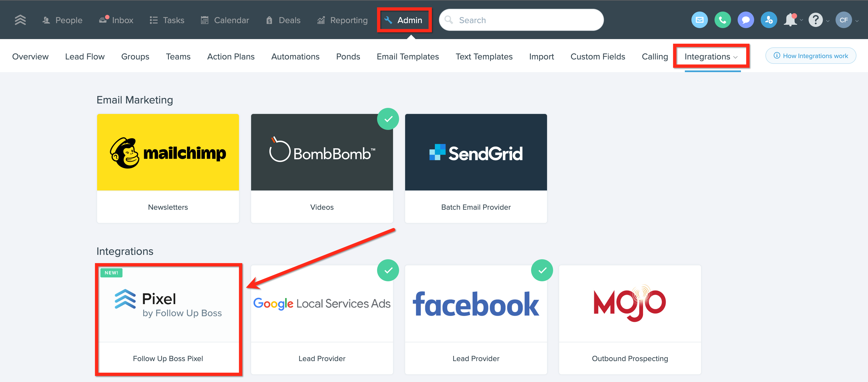Open Google Local Services Ads card
Image resolution: width=868 pixels, height=382 pixels.
click(x=322, y=320)
